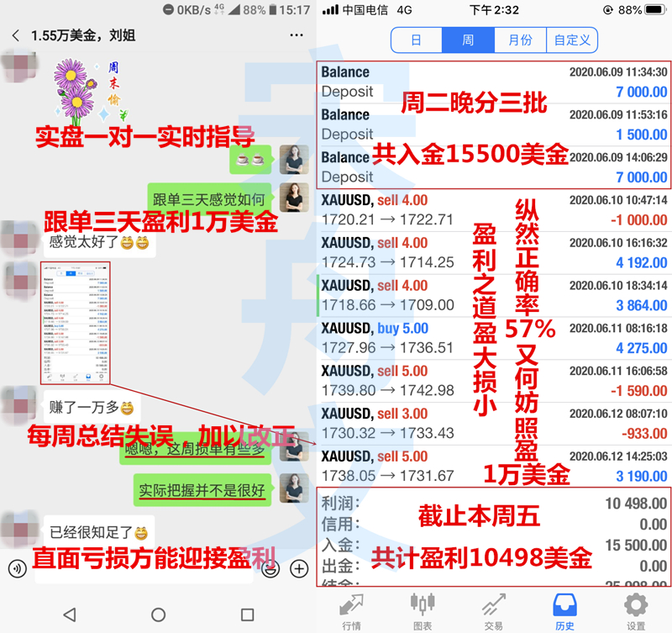Open the 1 500.00 deposit entry
Image resolution: width=672 pixels, height=633 pixels.
(494, 124)
